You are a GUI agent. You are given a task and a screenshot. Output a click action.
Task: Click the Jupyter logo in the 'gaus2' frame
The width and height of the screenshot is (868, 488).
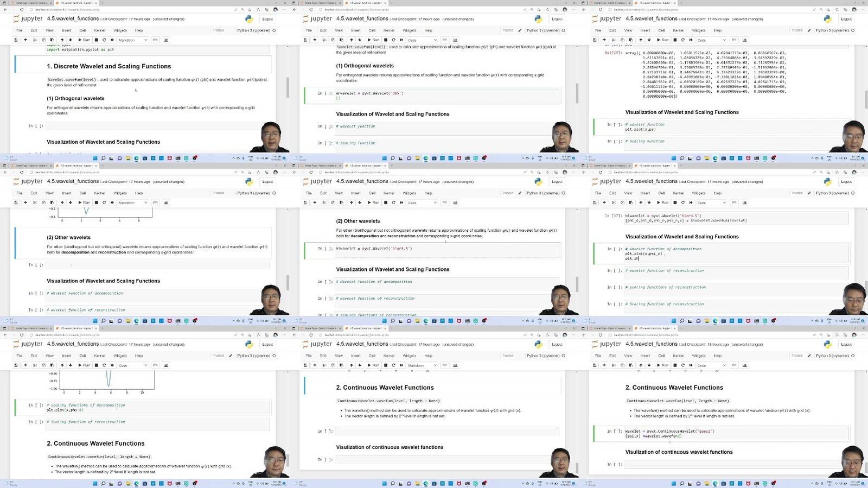tap(607, 344)
